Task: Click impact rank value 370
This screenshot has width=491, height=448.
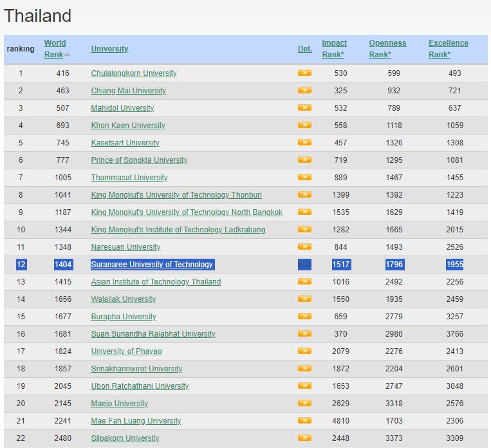Action: point(340,334)
